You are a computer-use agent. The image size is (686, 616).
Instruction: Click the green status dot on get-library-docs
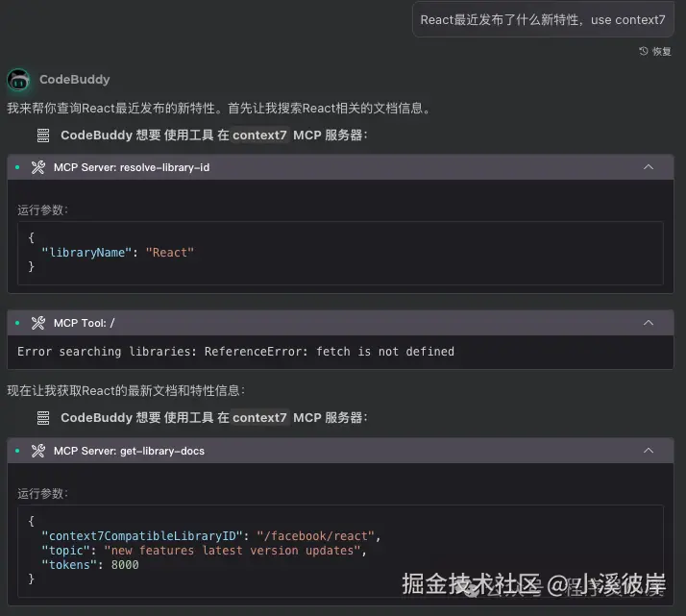click(17, 451)
